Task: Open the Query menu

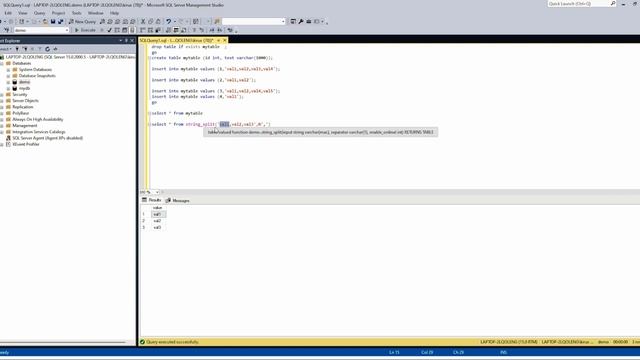Action: (40, 13)
